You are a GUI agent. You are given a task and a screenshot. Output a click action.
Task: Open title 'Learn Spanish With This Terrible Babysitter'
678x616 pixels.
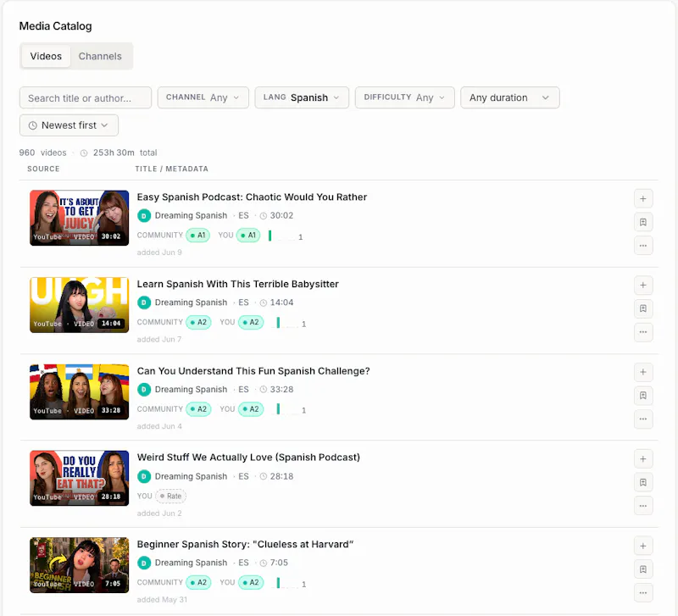click(238, 284)
